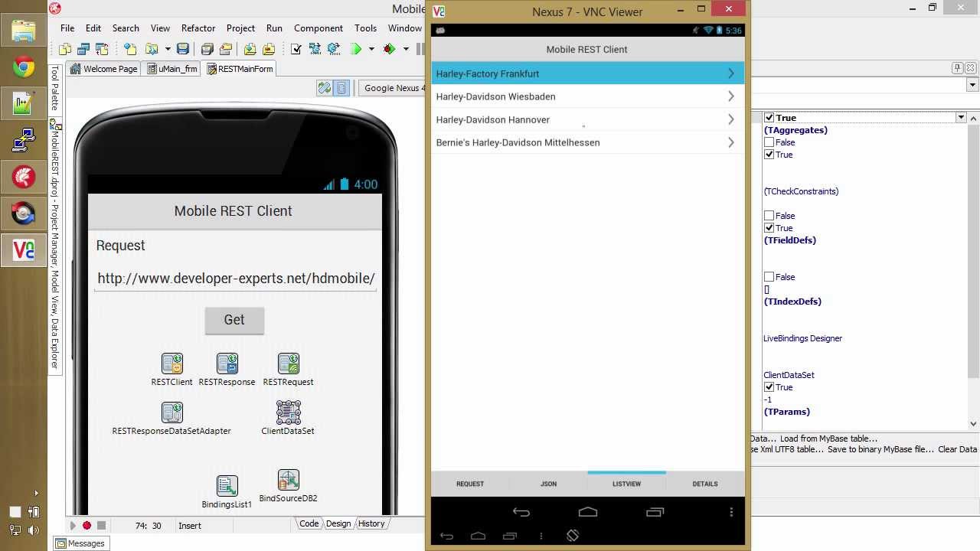The height and width of the screenshot is (551, 980).
Task: Tap the Android recent apps button
Action: [655, 512]
